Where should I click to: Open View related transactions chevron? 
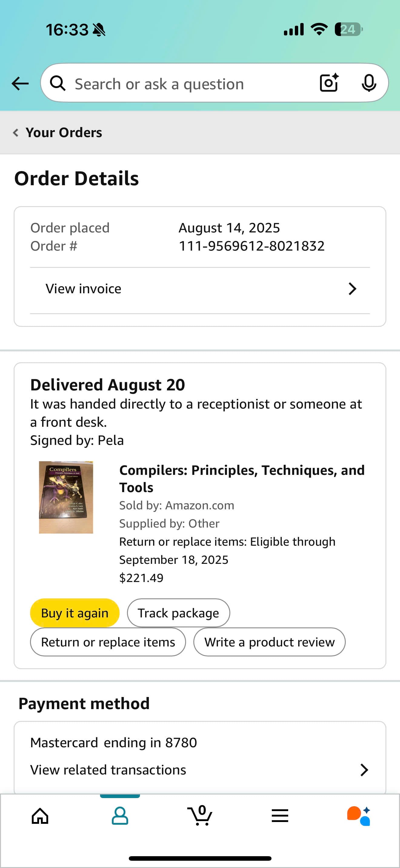[364, 770]
